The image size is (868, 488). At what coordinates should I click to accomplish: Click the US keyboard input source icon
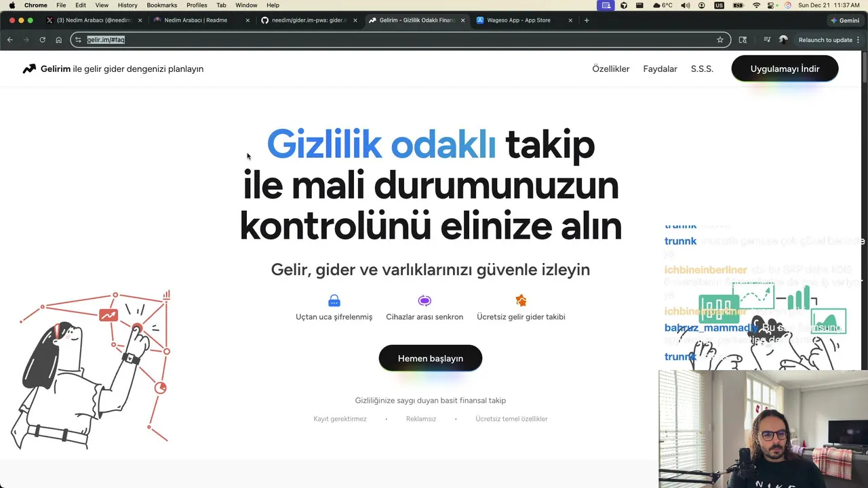coord(719,5)
